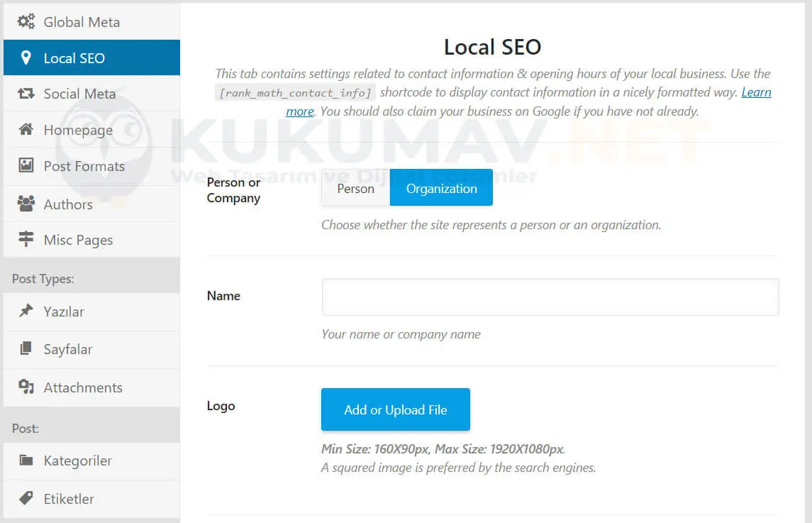Choose the Organization option

click(441, 188)
